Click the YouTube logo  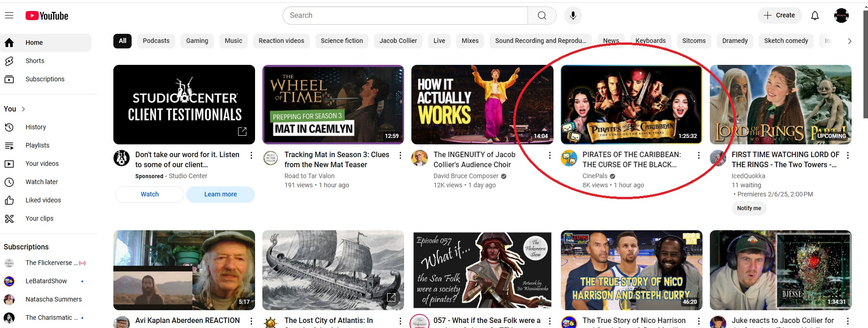pos(47,16)
